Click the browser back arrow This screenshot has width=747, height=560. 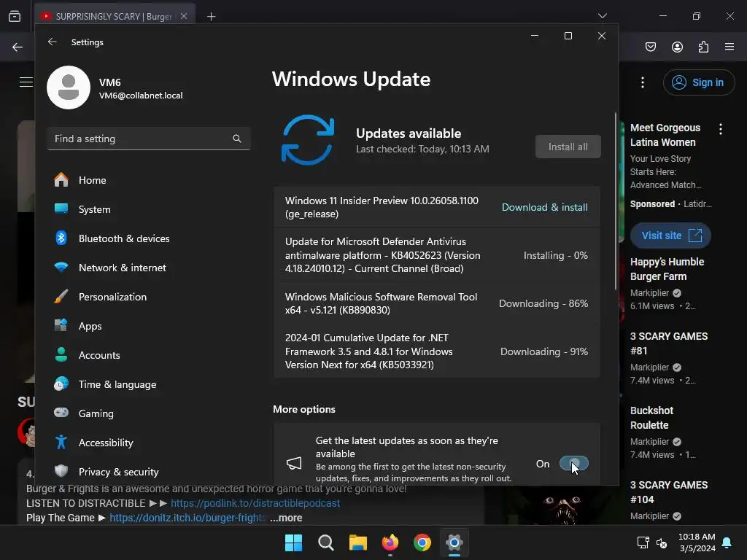point(18,47)
